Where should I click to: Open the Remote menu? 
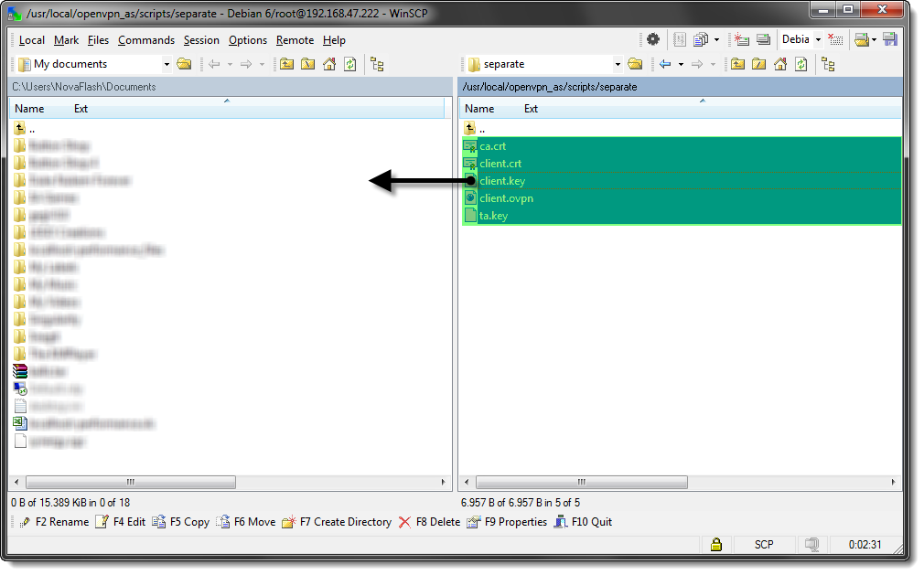point(295,40)
